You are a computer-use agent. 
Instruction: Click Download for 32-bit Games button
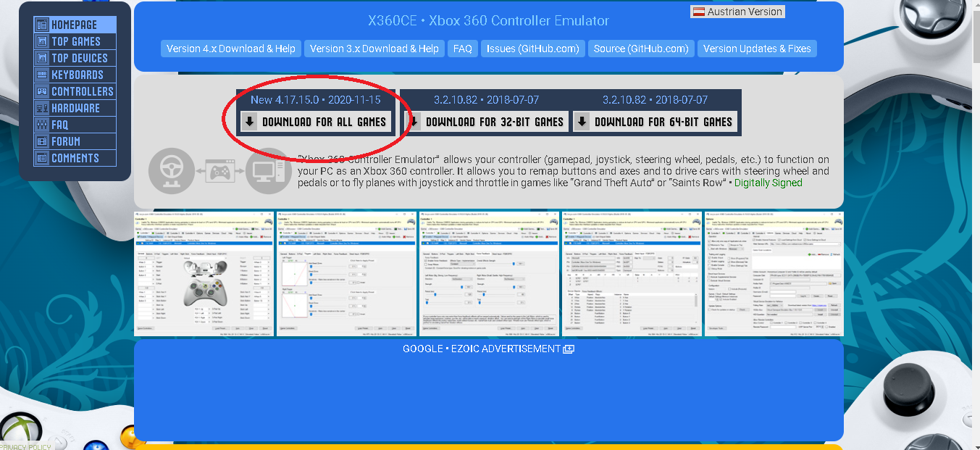(x=487, y=122)
